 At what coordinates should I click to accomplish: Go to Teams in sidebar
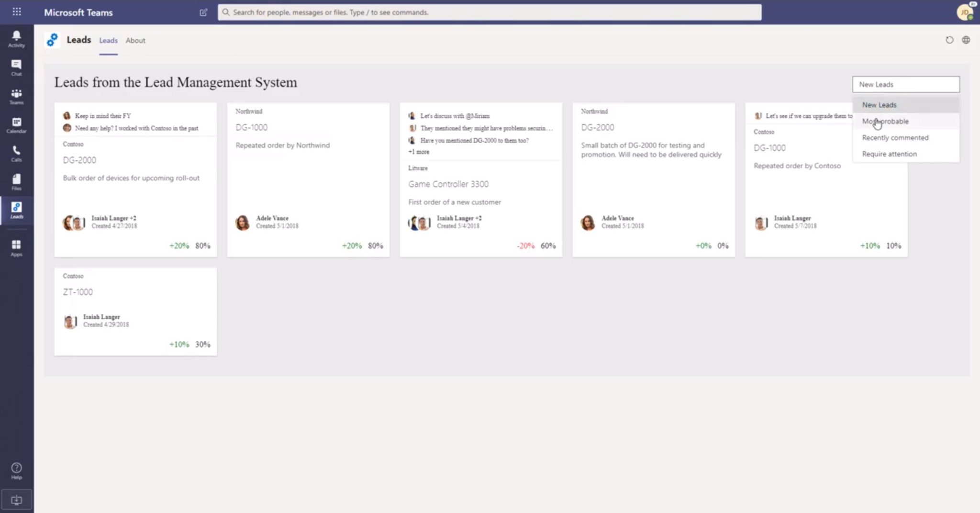(x=16, y=96)
